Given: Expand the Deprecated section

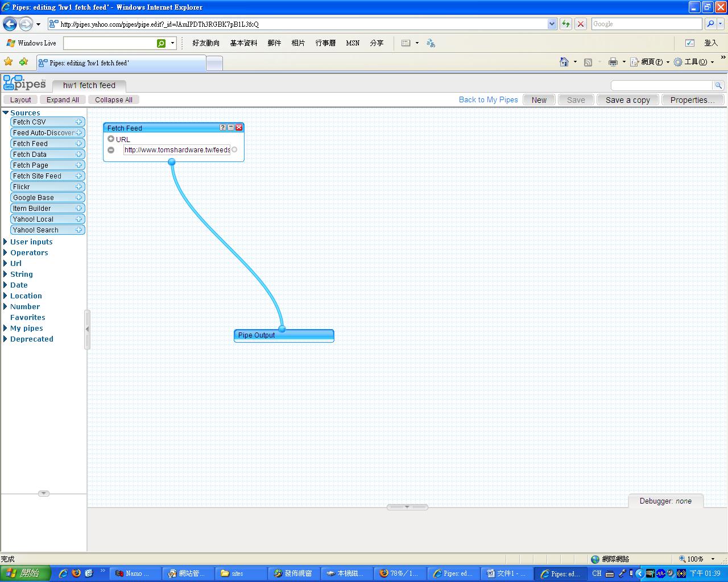Looking at the screenshot, I should pyautogui.click(x=6, y=339).
